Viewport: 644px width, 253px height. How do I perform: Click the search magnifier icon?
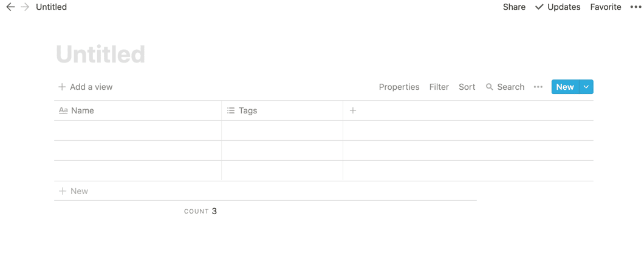[490, 87]
